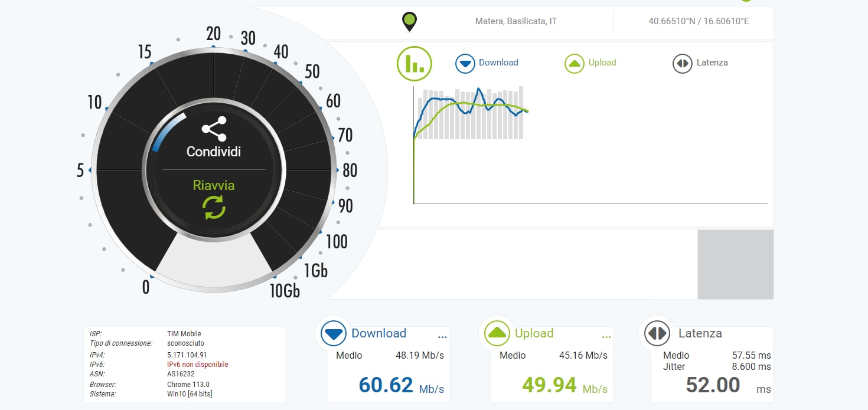
Task: Click the gray Latenza arrows icon in results
Action: click(657, 334)
